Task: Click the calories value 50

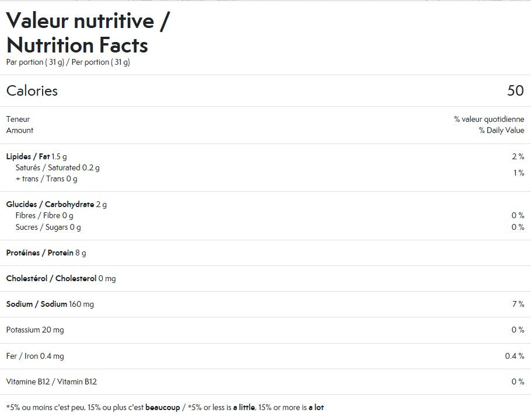Action: point(515,91)
